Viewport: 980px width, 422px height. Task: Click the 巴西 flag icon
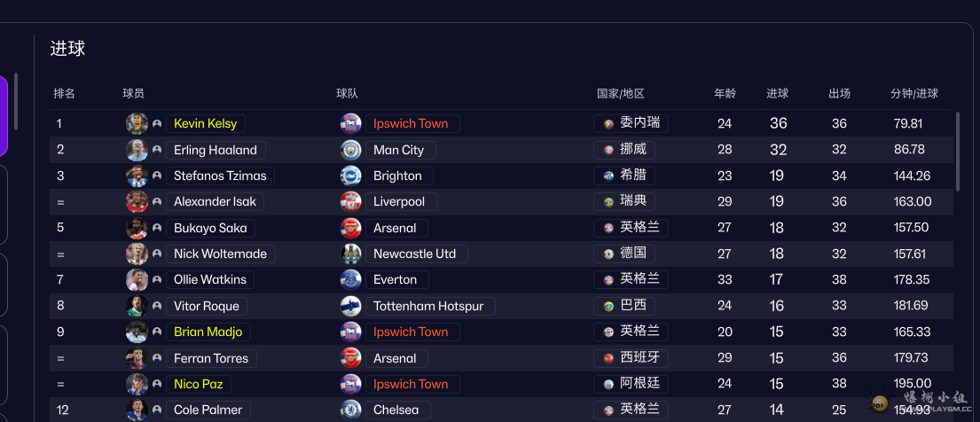[x=608, y=306]
